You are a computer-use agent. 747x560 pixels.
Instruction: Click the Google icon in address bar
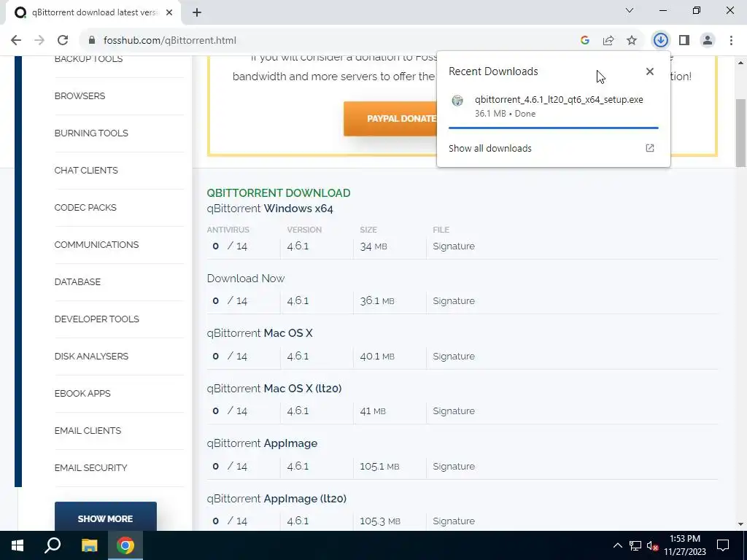(x=585, y=41)
